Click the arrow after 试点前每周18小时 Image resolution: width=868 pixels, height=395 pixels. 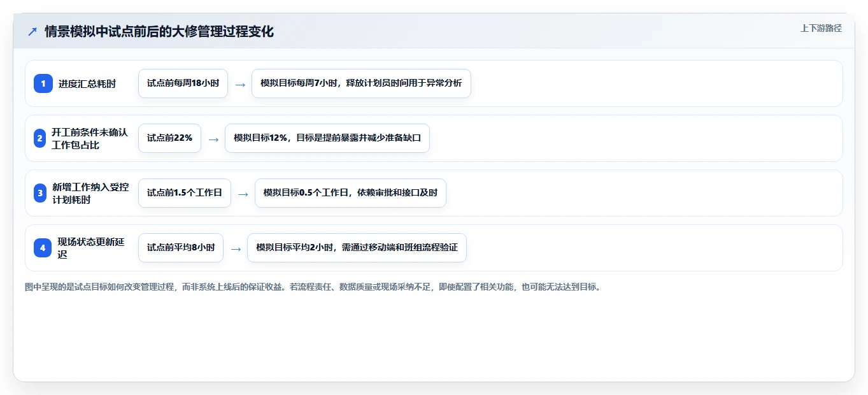coord(239,84)
